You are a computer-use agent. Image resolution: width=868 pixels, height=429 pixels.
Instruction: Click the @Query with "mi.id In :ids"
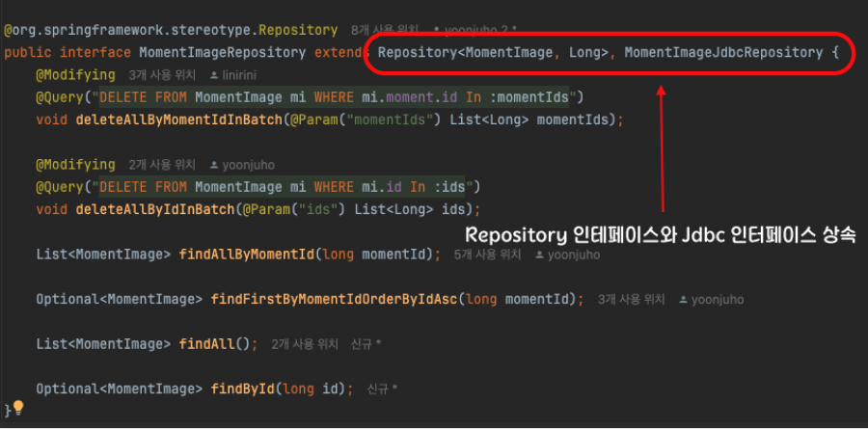pyautogui.click(x=258, y=188)
